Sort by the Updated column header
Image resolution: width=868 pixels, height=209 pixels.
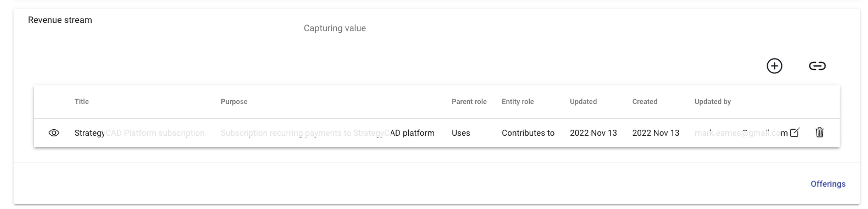583,102
